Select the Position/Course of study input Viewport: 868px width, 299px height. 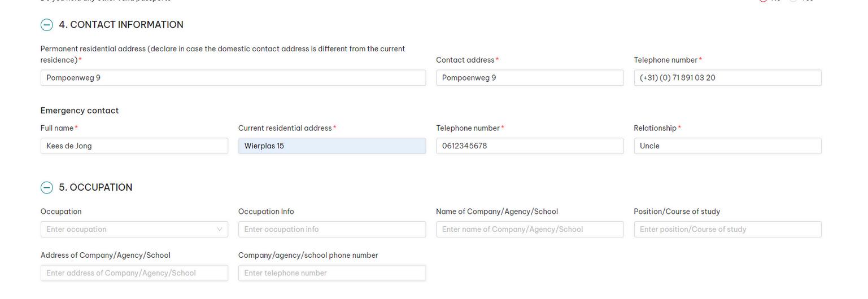click(x=727, y=230)
